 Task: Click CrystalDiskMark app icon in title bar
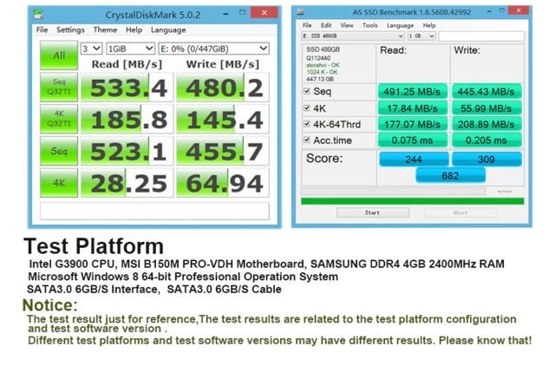coord(38,15)
